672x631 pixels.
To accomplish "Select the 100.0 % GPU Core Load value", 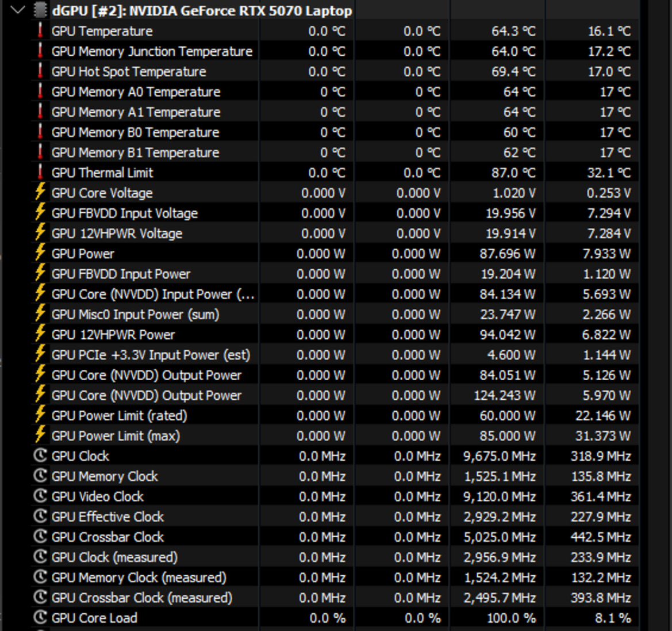I will click(x=511, y=618).
